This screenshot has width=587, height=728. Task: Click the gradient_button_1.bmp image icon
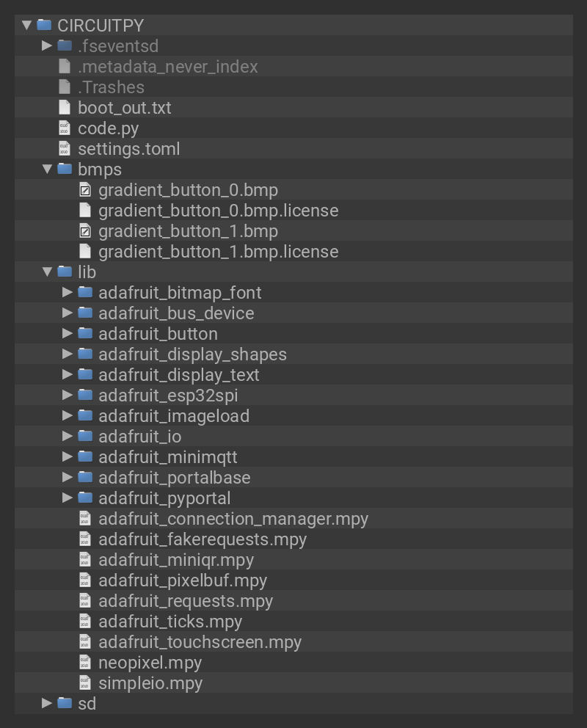tap(85, 231)
